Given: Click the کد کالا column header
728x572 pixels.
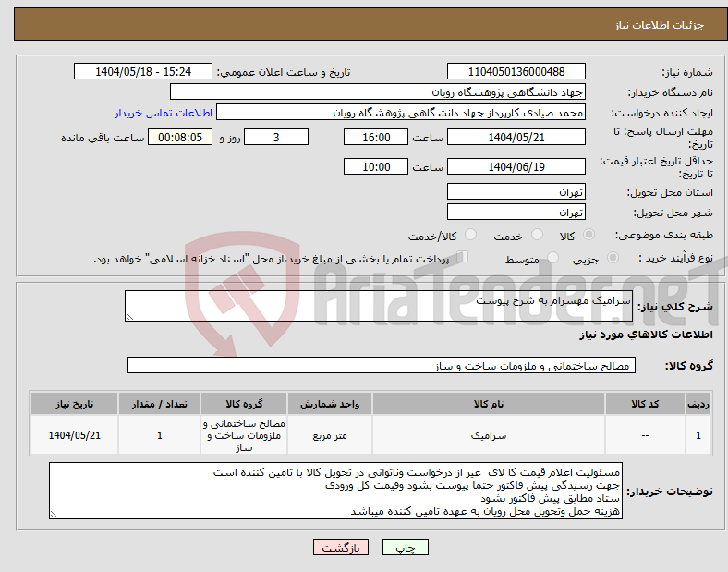Looking at the screenshot, I should coord(645,404).
